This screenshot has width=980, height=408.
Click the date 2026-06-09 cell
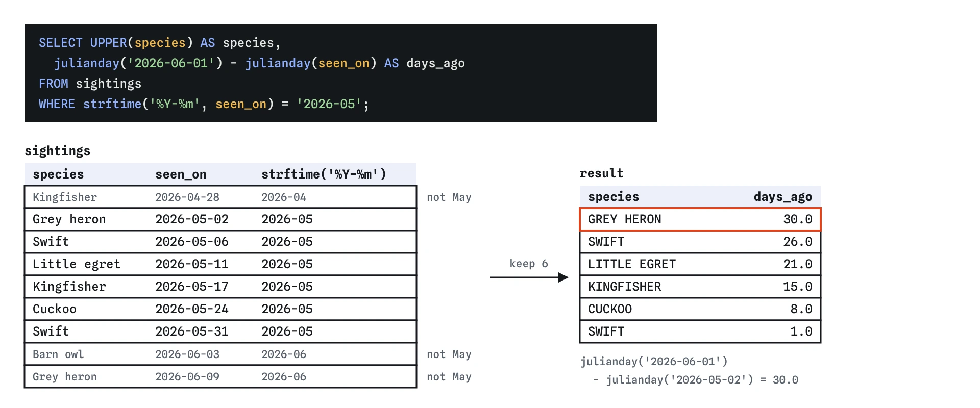[187, 377]
